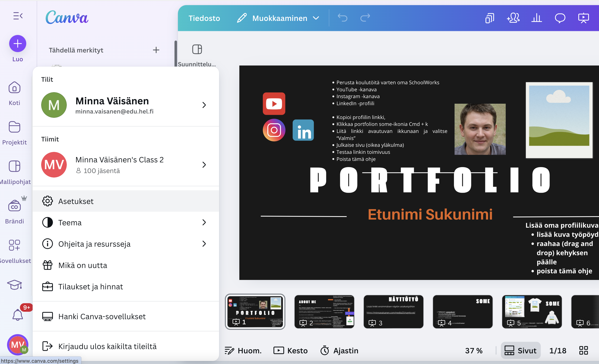Viewport: 599px width, 364px height.
Task: Open Sovellukset apps icon
Action: (x=14, y=245)
